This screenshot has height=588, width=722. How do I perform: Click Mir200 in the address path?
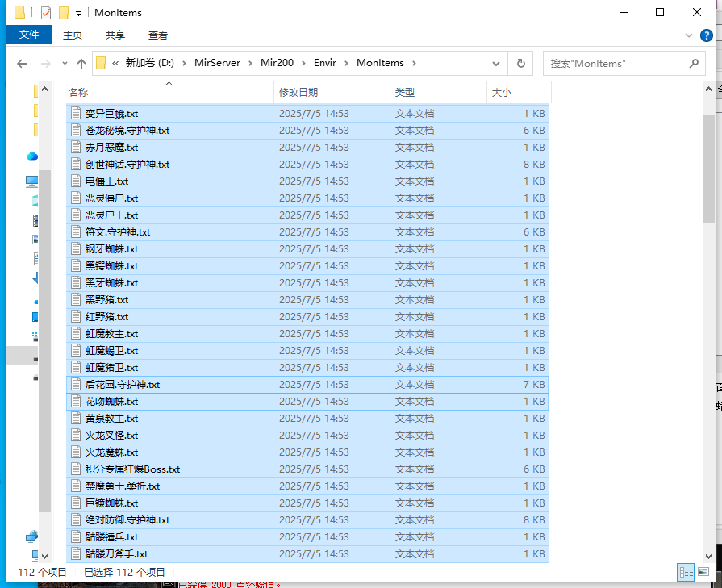click(278, 63)
